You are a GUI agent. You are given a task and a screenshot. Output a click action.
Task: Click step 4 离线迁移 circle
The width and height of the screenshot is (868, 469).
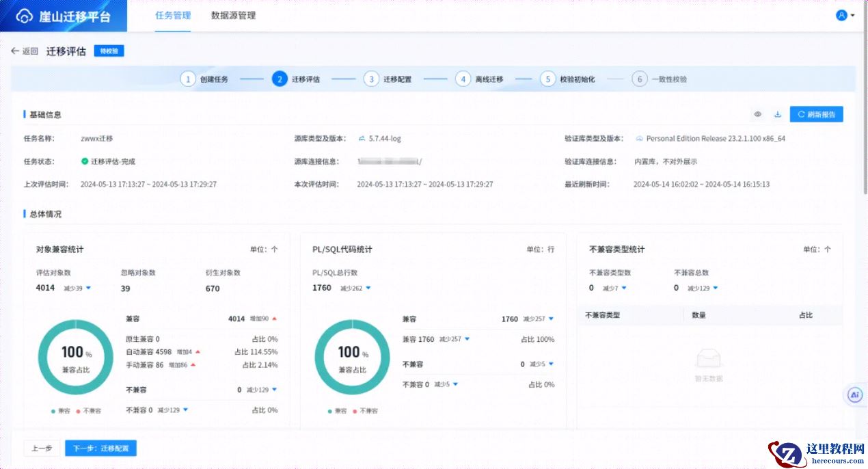click(463, 79)
